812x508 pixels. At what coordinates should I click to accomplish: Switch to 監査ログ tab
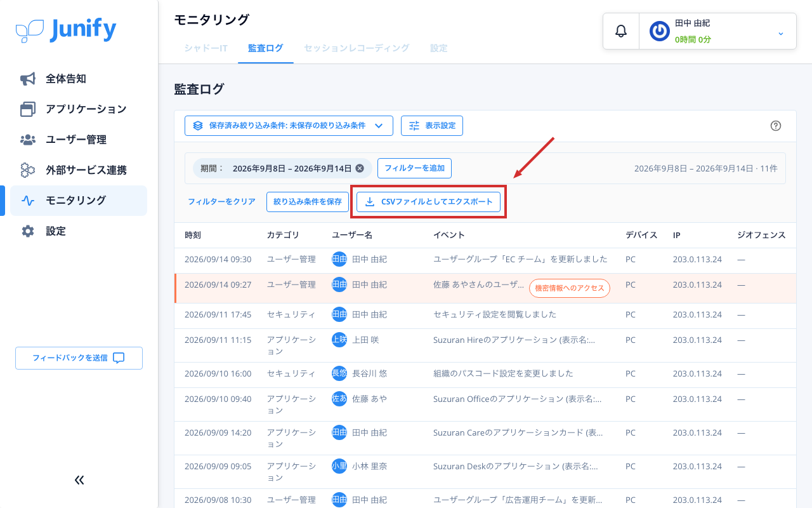(x=266, y=48)
